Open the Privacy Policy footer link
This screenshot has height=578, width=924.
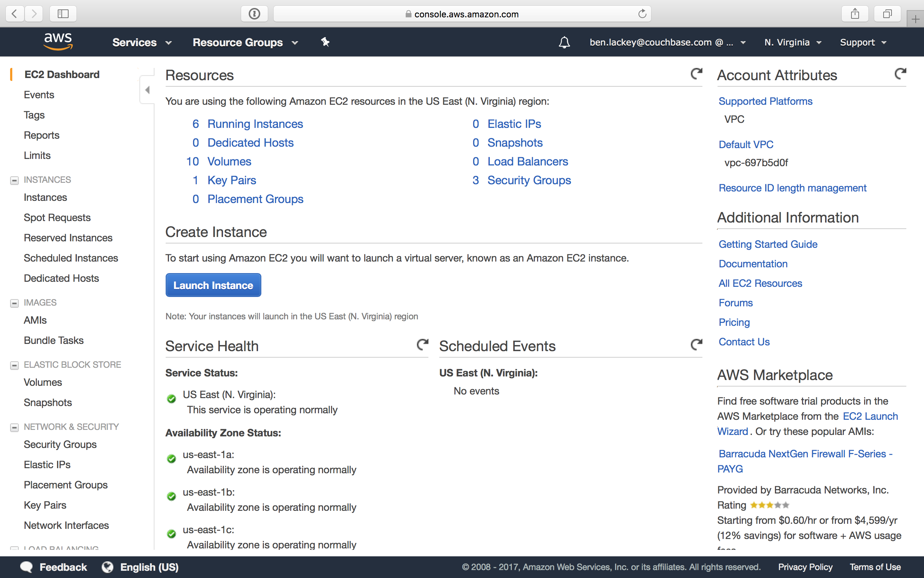click(805, 567)
